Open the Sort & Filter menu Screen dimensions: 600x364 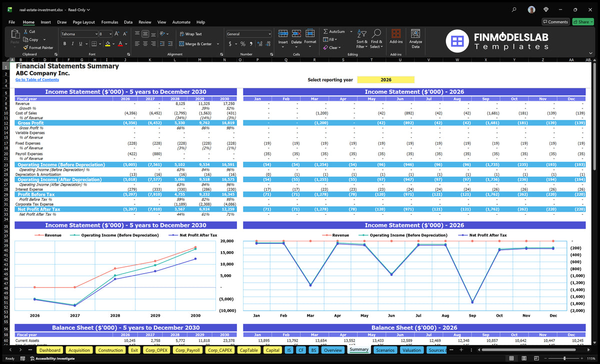click(x=361, y=39)
